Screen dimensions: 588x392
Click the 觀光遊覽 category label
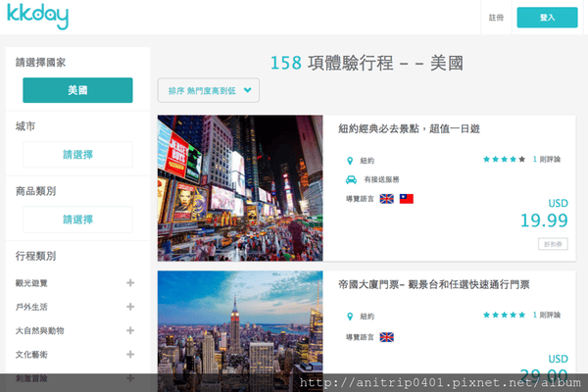click(31, 283)
